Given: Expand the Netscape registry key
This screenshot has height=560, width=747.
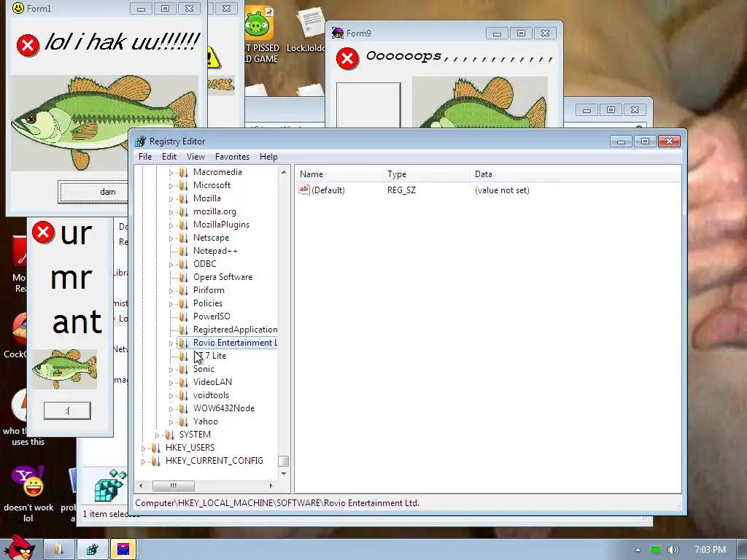Looking at the screenshot, I should (x=171, y=238).
